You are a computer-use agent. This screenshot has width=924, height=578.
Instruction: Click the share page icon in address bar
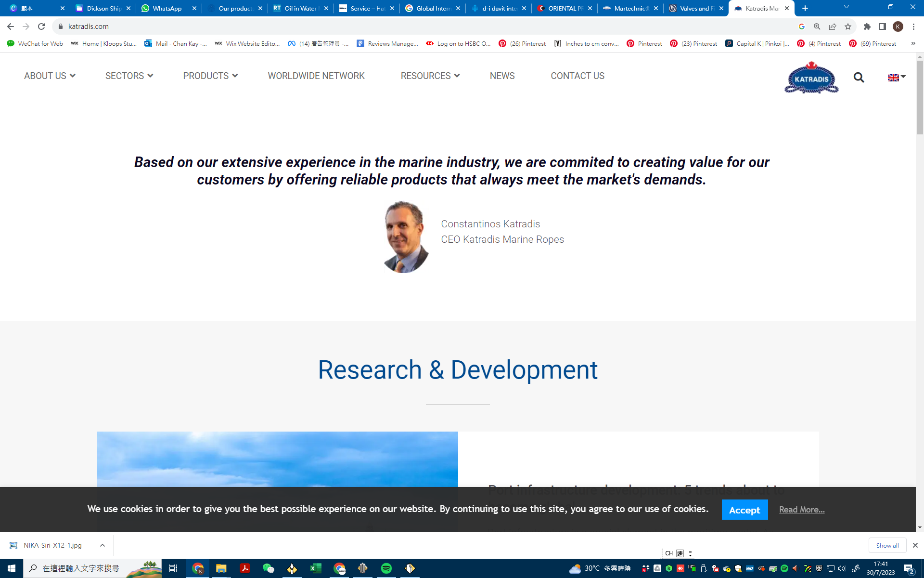coord(833,26)
